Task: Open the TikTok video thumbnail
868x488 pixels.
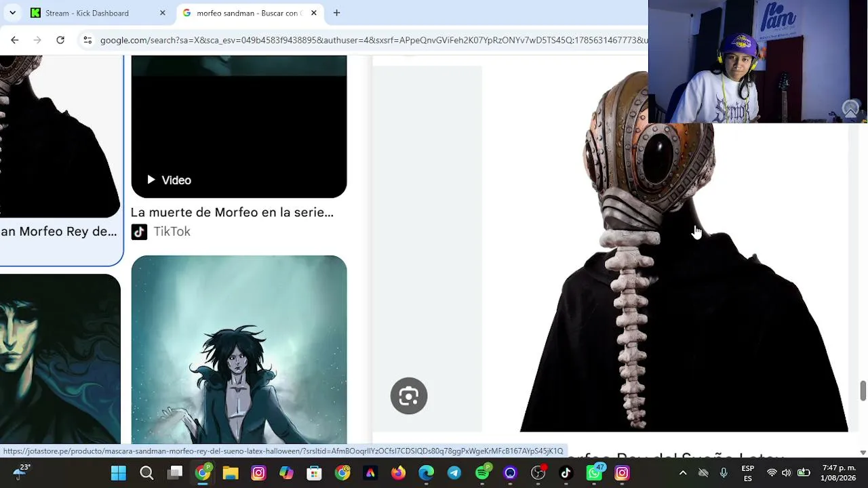Action: 239,127
